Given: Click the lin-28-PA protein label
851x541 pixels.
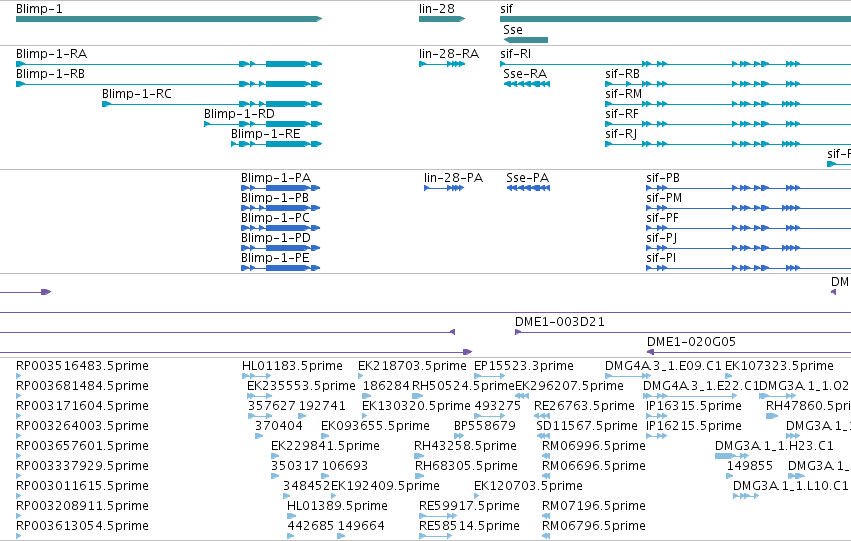Looking at the screenshot, I should pyautogui.click(x=454, y=178).
